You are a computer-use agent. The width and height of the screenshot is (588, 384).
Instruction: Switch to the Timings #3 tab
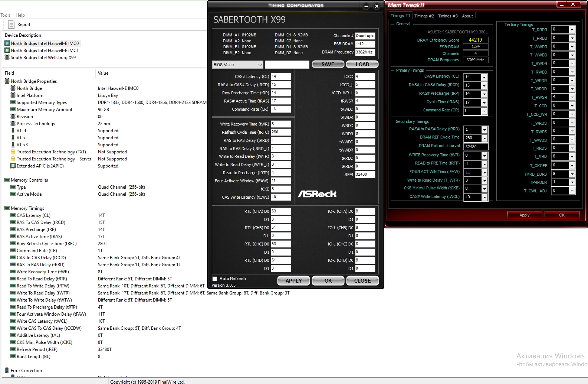point(448,16)
